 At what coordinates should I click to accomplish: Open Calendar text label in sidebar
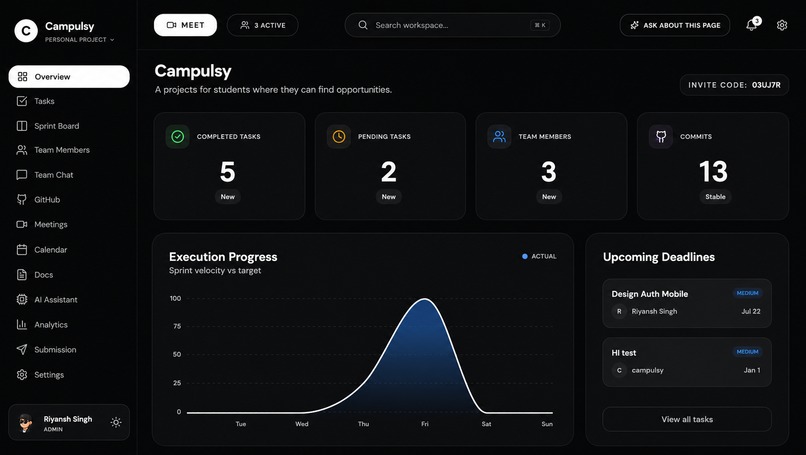tap(50, 250)
